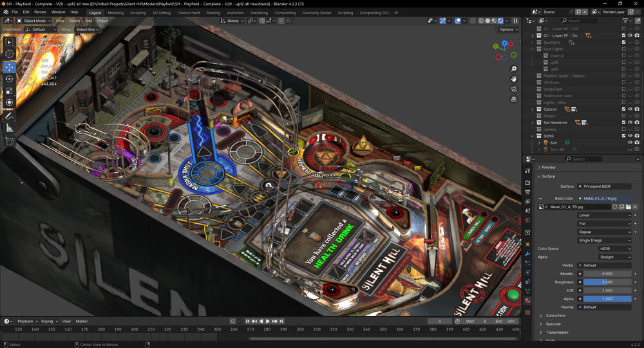Expand the Preview panel
The height and width of the screenshot is (348, 644).
539,167
